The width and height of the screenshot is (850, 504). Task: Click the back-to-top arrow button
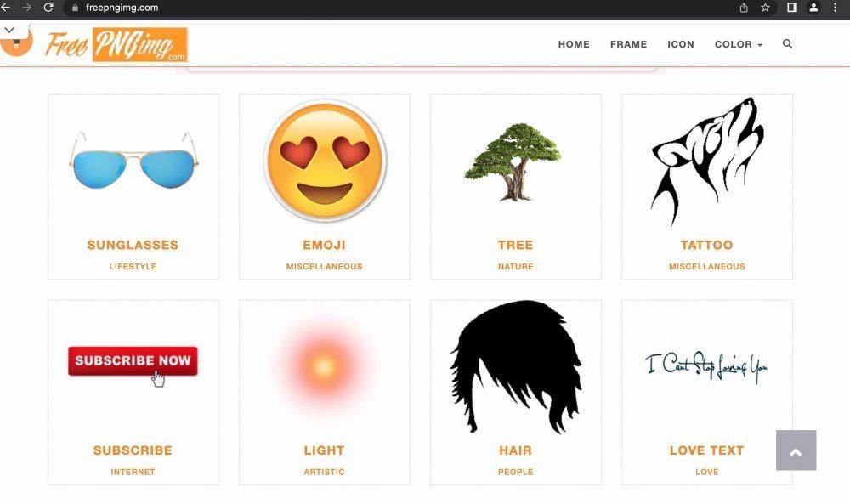tap(796, 450)
